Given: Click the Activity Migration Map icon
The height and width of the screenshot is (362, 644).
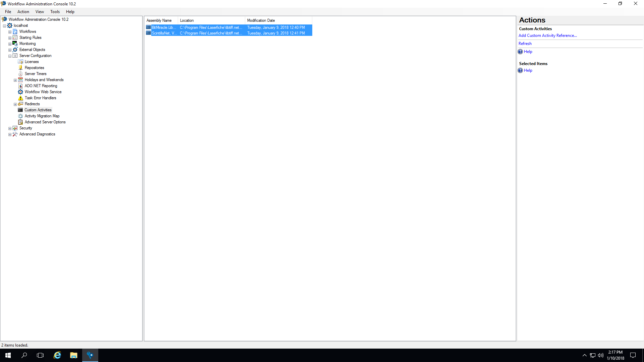Looking at the screenshot, I should coord(20,116).
